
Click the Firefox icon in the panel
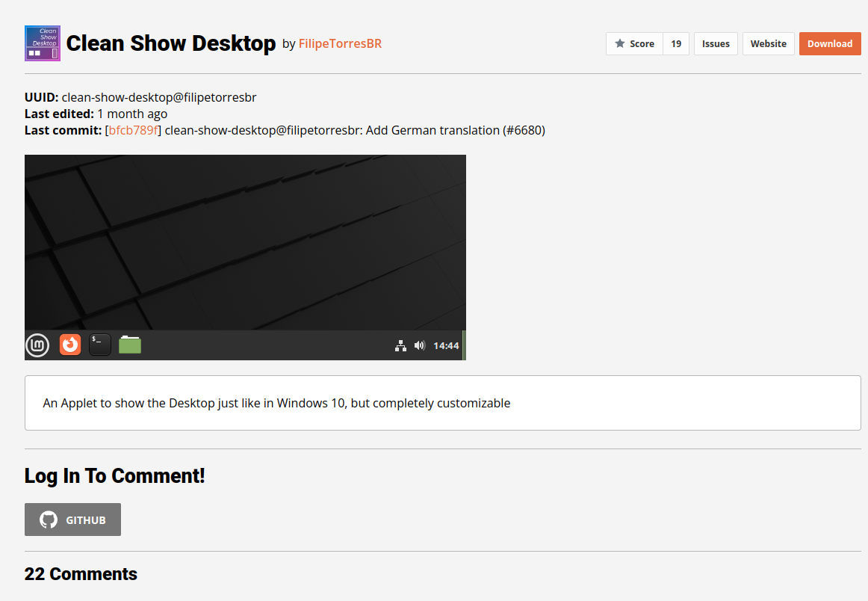tap(70, 345)
